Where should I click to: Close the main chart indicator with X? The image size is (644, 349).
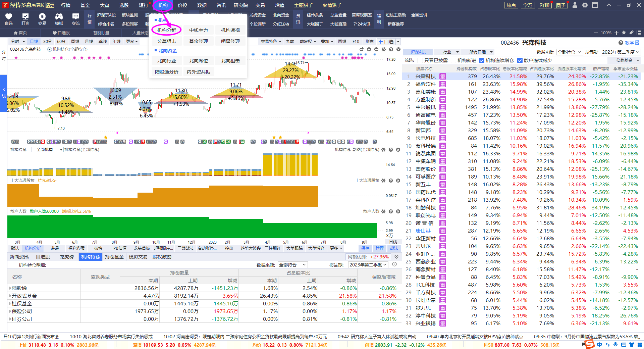[x=398, y=49]
